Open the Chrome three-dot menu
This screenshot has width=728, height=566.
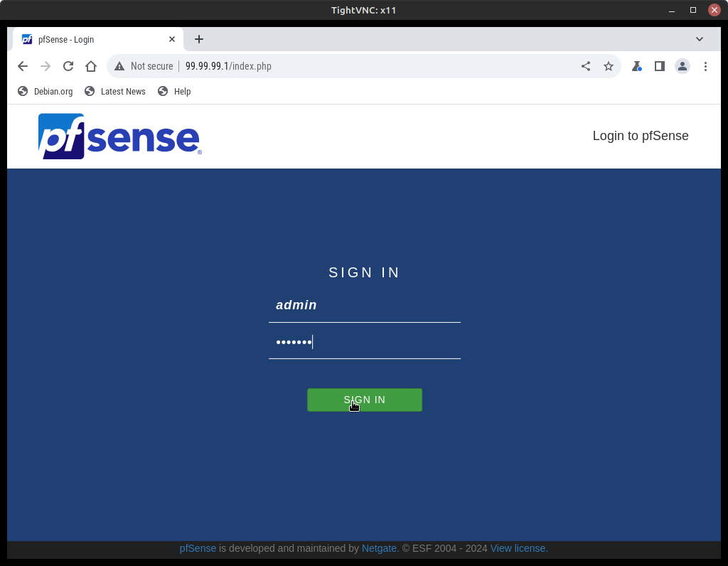tap(705, 66)
